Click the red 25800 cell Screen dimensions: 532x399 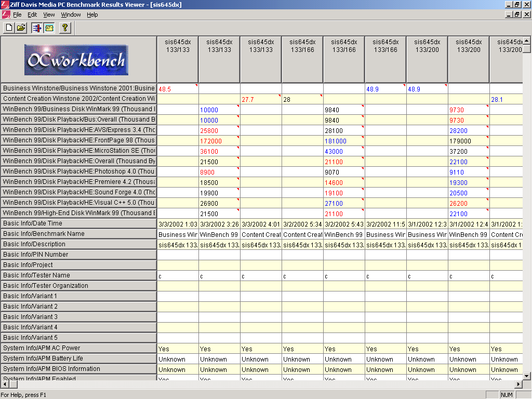point(219,130)
